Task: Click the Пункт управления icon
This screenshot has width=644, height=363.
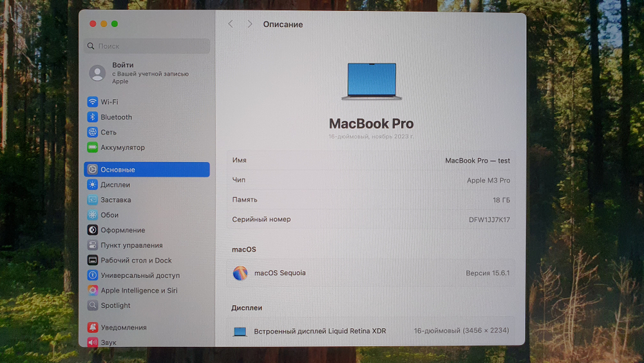Action: (92, 245)
